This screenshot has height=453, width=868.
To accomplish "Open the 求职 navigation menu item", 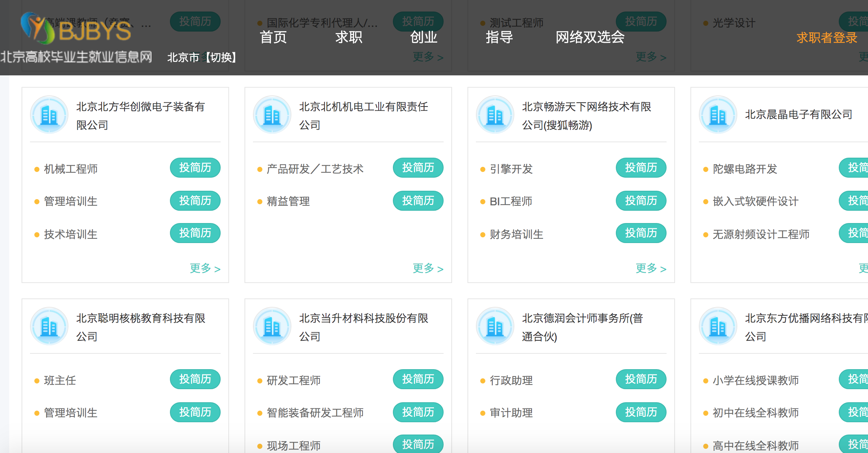I will 349,37.
